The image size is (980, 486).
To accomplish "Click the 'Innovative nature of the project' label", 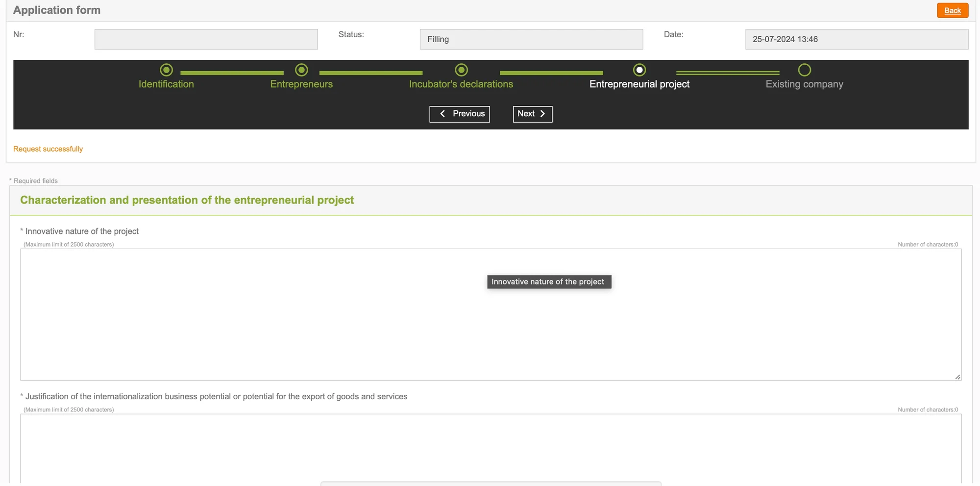I will coord(82,231).
